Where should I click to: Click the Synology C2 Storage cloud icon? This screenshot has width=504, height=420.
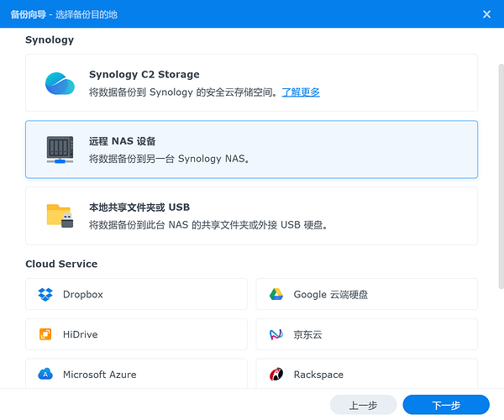coord(60,83)
